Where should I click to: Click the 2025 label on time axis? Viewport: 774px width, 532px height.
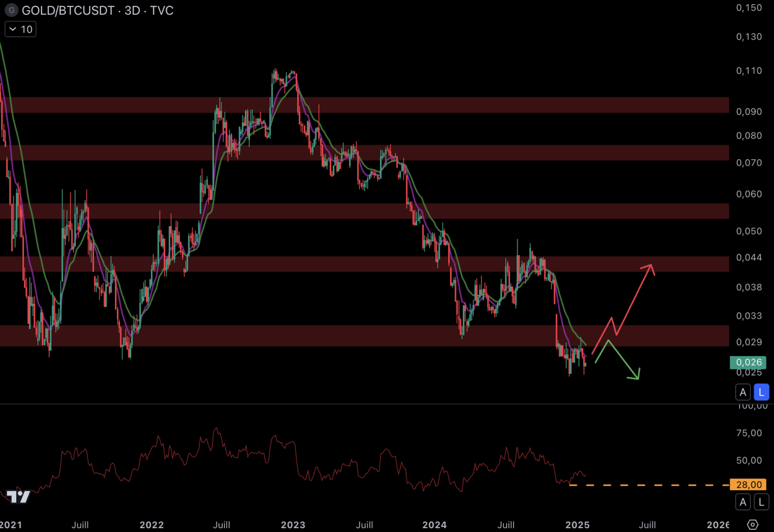tap(577, 525)
